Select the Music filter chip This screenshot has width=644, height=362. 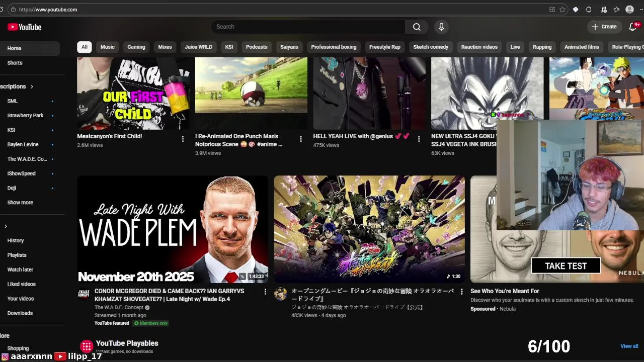click(x=107, y=47)
